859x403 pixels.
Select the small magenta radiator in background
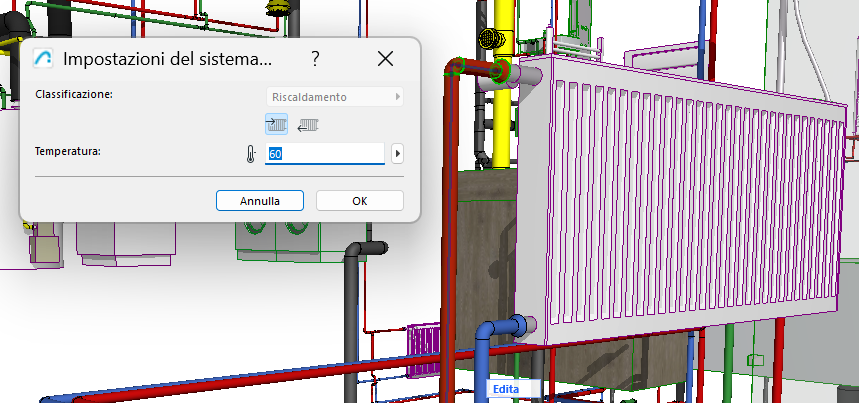pos(423,350)
